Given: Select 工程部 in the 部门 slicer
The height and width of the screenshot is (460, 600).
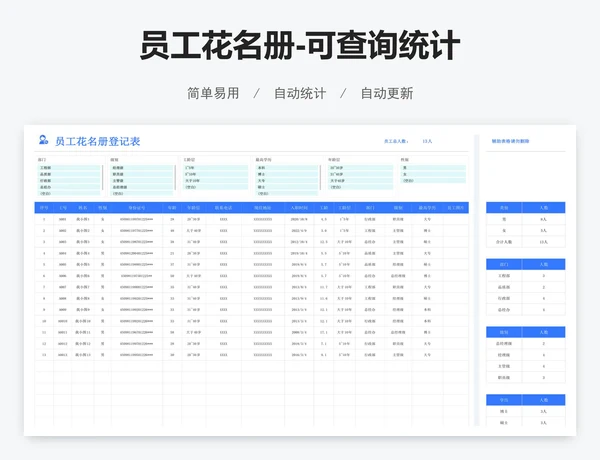Looking at the screenshot, I should click(68, 168).
